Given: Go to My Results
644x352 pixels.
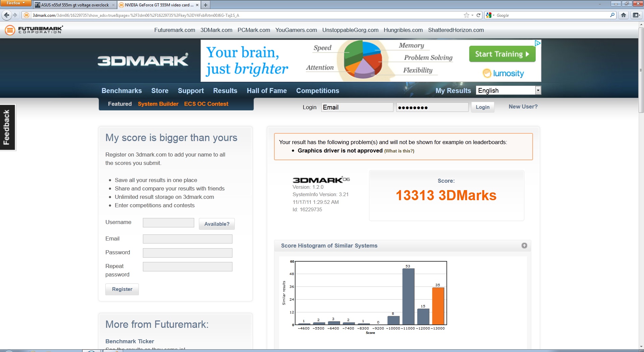Looking at the screenshot, I should pos(453,91).
